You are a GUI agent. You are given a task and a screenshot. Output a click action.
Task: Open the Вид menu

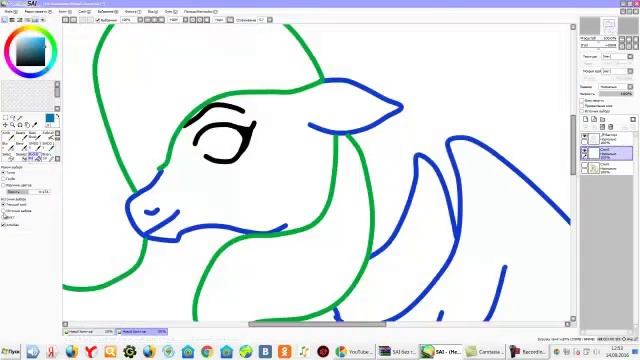(x=153, y=11)
